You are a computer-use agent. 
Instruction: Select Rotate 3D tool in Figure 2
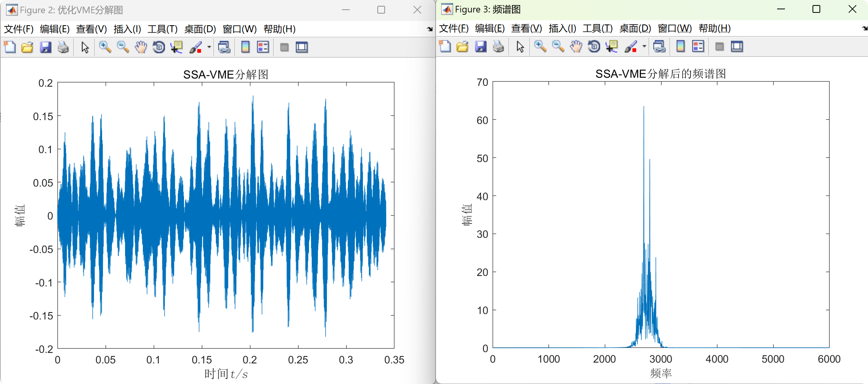pos(159,47)
